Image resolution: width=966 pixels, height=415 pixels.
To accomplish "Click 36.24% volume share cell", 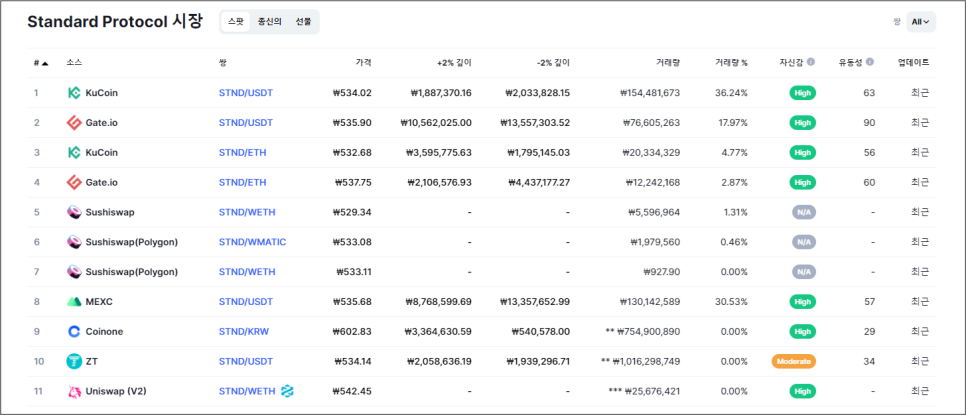I will (732, 93).
